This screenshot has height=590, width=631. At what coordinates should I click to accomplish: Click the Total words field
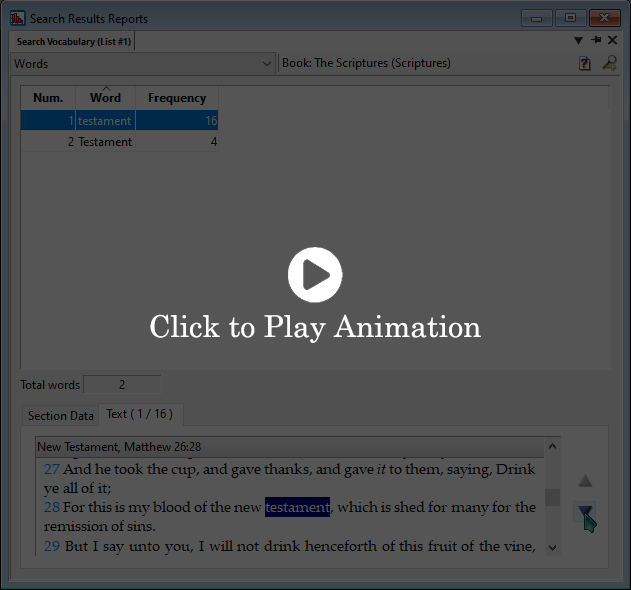(122, 385)
